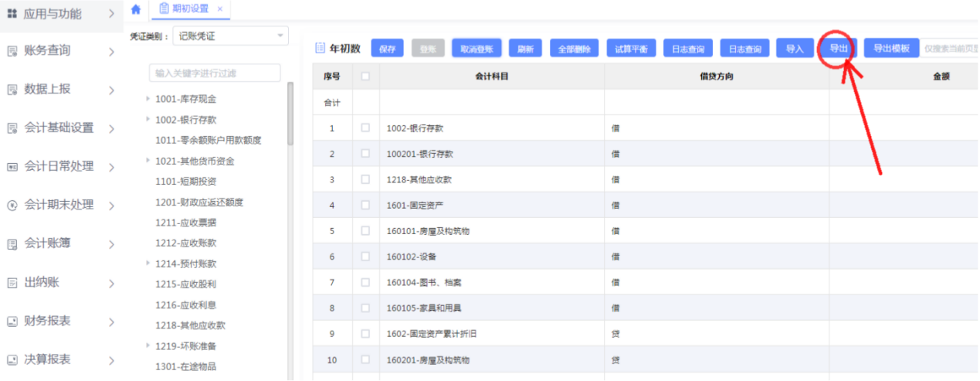
Task: Click the 账务查询 sidebar icon
Action: [x=12, y=52]
